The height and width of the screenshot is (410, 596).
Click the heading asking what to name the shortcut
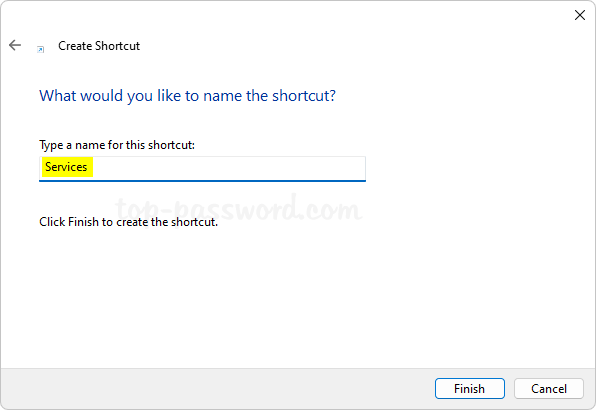(x=187, y=95)
